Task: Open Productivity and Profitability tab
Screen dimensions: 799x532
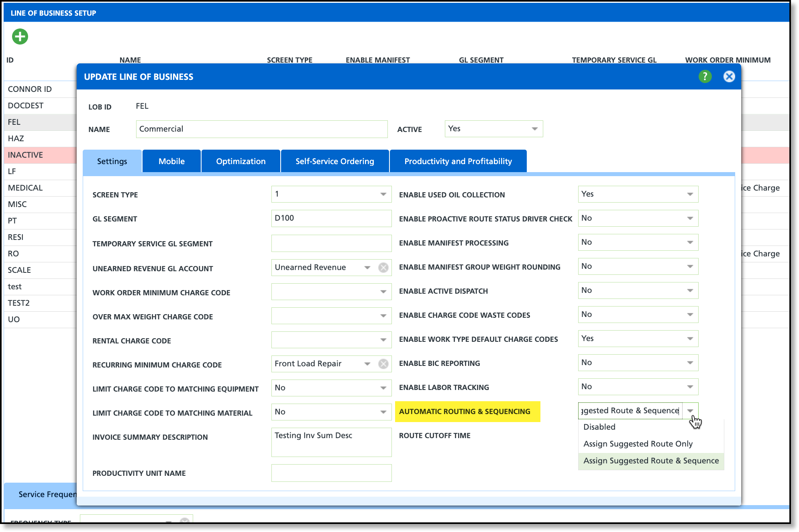Action: click(x=458, y=161)
